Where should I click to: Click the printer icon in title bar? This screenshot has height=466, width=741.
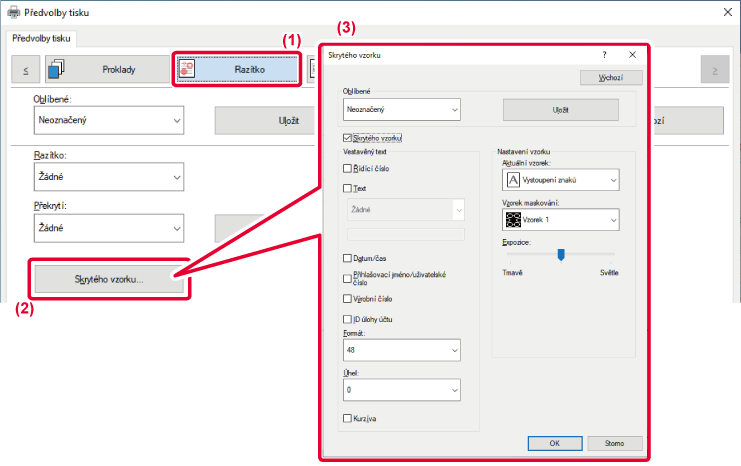(x=12, y=12)
